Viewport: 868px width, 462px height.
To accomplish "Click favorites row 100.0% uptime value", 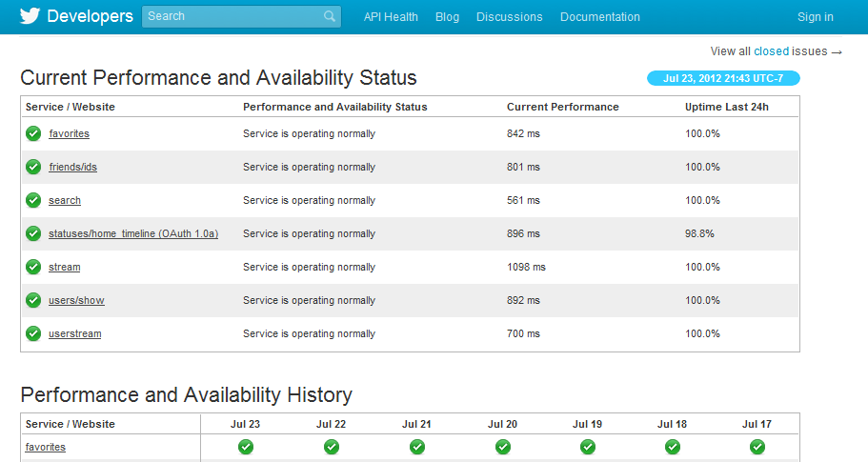I will [x=702, y=133].
